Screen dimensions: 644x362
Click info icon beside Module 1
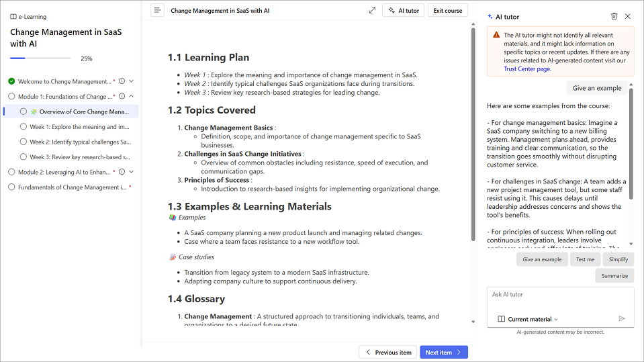(122, 97)
